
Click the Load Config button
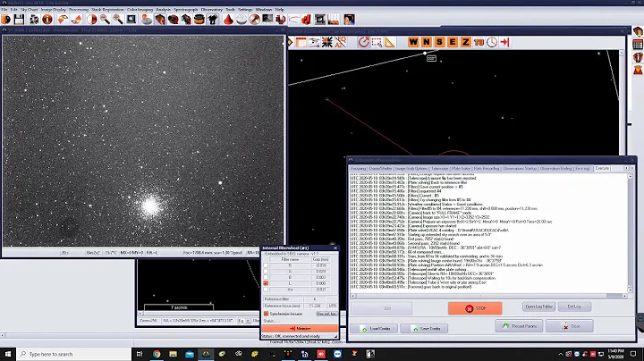pos(374,329)
